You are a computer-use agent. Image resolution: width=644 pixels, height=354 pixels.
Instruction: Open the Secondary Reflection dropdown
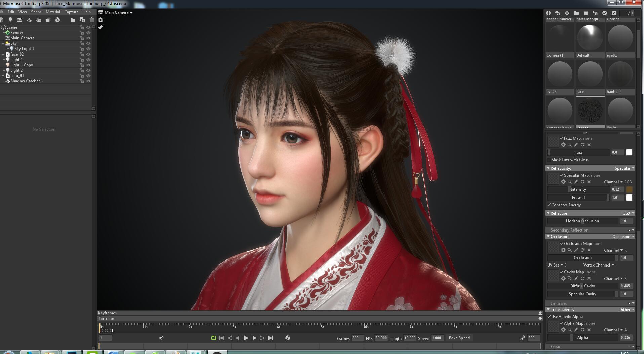(x=631, y=230)
